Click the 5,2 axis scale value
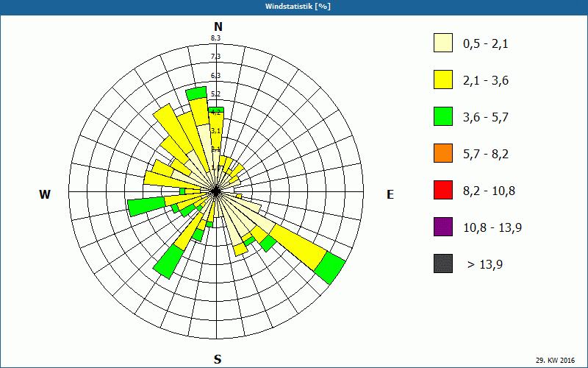This screenshot has height=368, width=588. [215, 94]
